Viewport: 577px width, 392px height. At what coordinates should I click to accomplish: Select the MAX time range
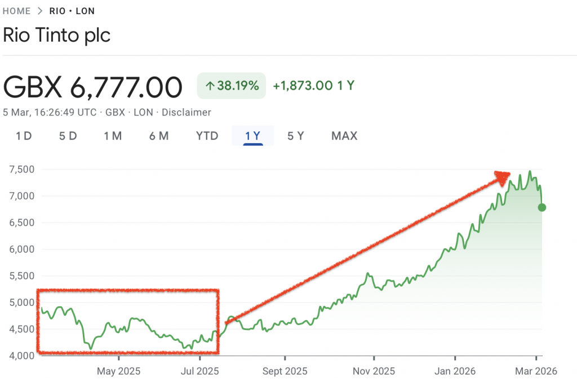344,136
